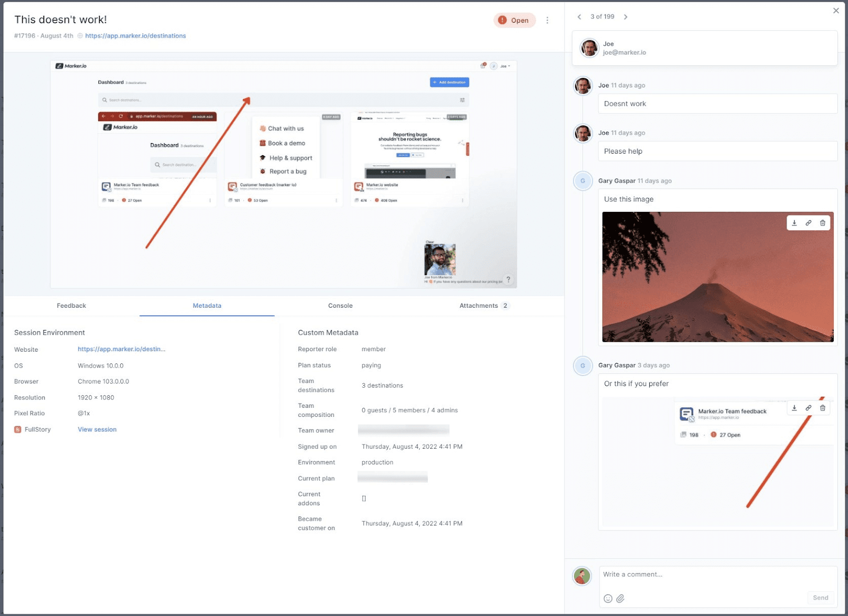Viewport: 848px width, 616px height.
Task: Click inside the Write a comment field
Action: 689,574
